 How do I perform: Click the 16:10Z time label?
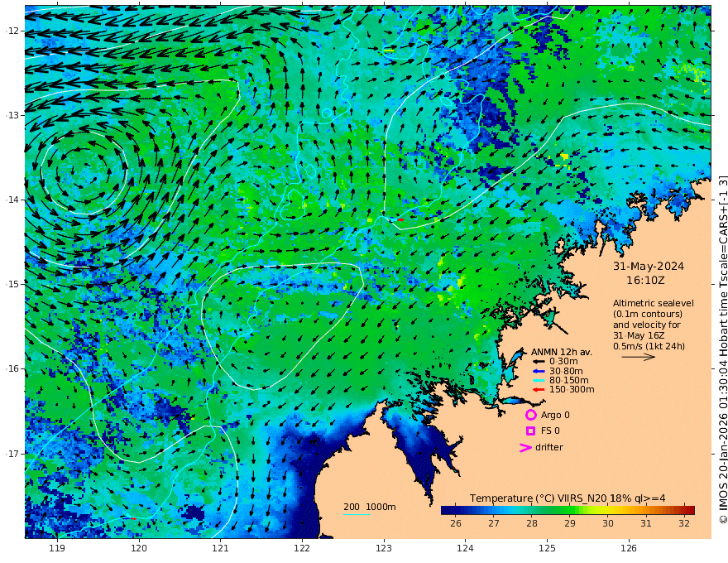click(645, 281)
